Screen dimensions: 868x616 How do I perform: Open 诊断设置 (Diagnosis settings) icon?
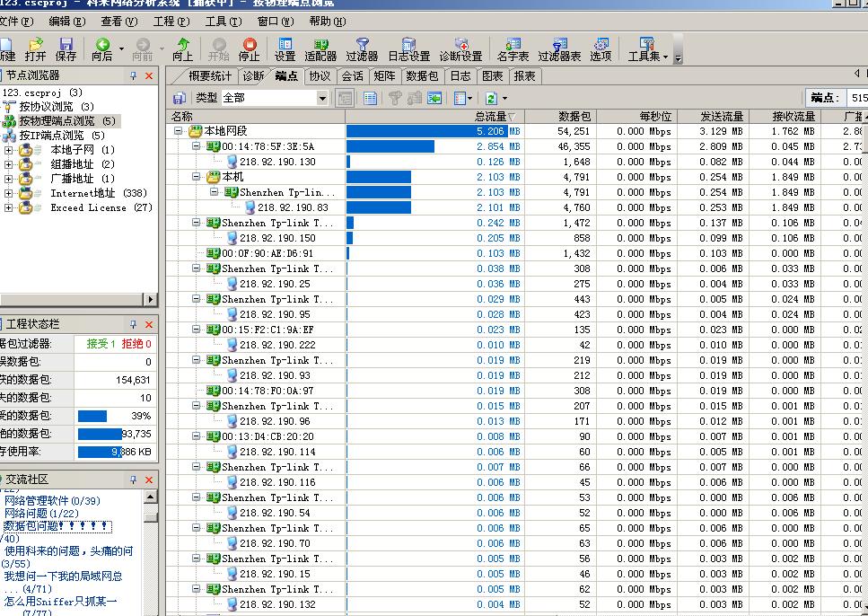[x=460, y=48]
